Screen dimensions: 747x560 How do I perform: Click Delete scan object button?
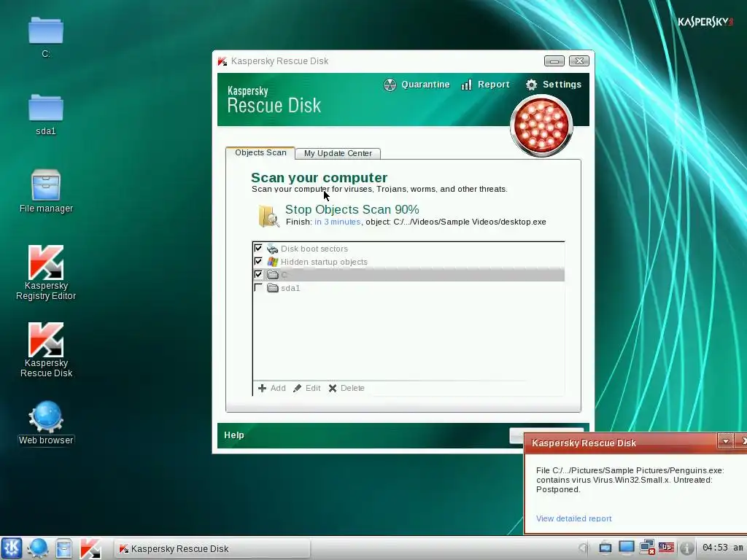click(347, 388)
